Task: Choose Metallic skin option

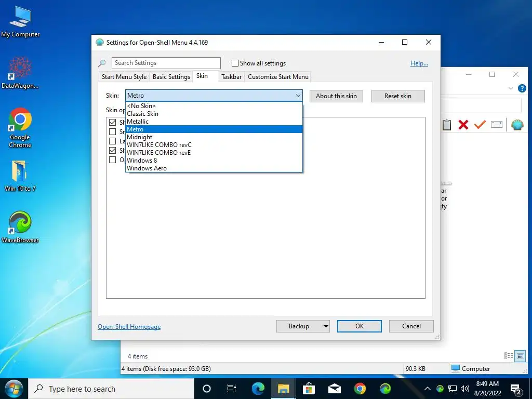Action: click(214, 122)
